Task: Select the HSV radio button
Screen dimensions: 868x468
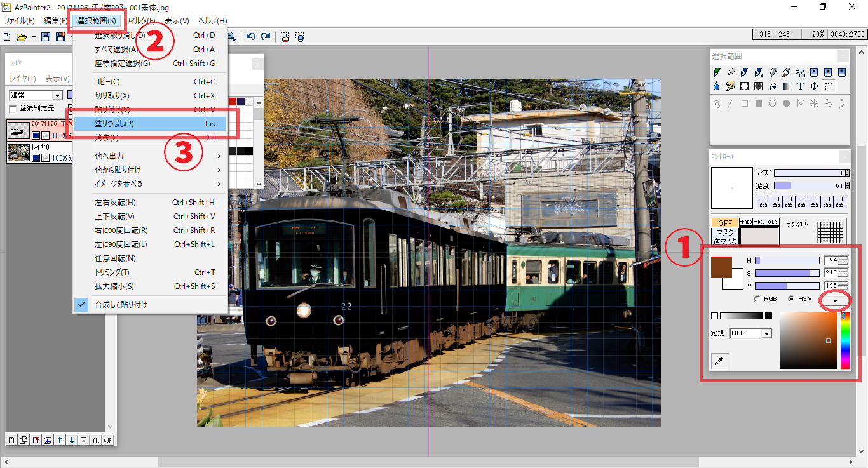Action: point(791,298)
